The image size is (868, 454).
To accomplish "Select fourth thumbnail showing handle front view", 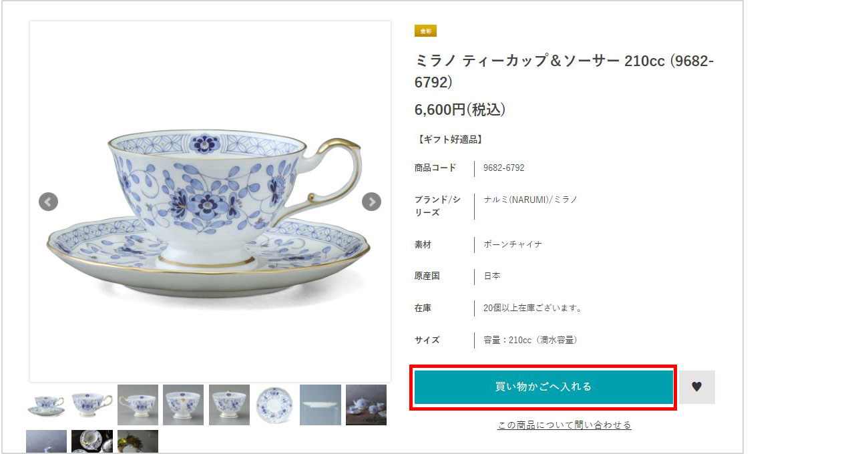I will (x=183, y=405).
